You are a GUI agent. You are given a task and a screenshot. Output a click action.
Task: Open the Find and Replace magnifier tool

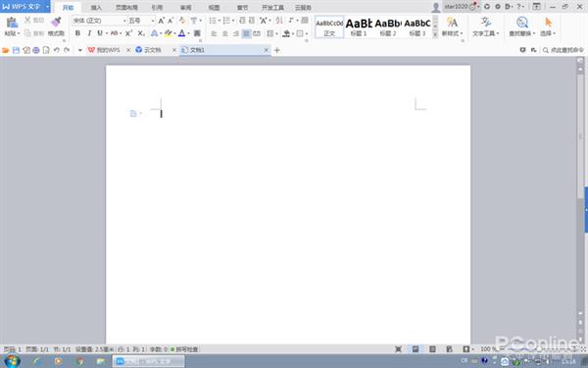tap(521, 23)
